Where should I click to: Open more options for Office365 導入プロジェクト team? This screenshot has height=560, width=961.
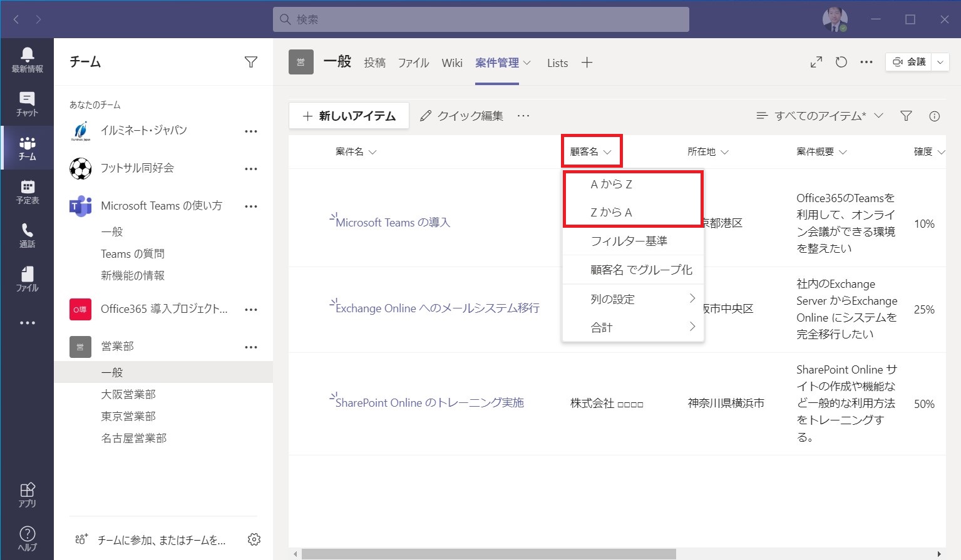coord(251,310)
